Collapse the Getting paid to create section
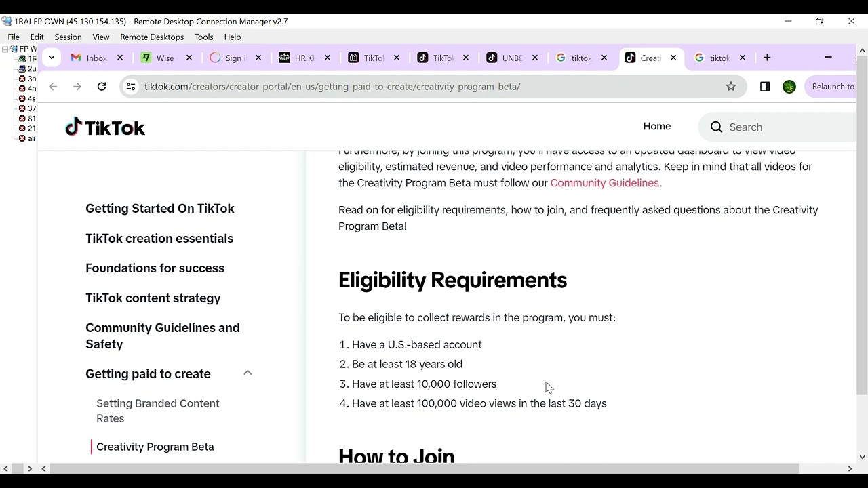Image resolution: width=868 pixels, height=488 pixels. pyautogui.click(x=248, y=373)
